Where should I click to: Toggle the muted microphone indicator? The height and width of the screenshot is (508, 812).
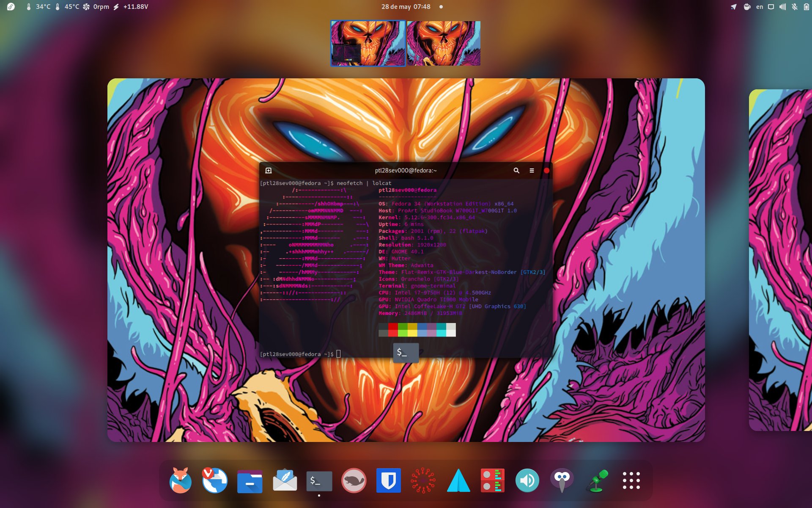794,7
